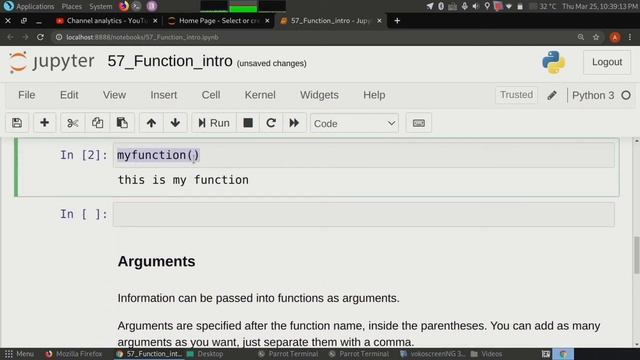Interrupt the kernel with the stop icon

coord(248,123)
